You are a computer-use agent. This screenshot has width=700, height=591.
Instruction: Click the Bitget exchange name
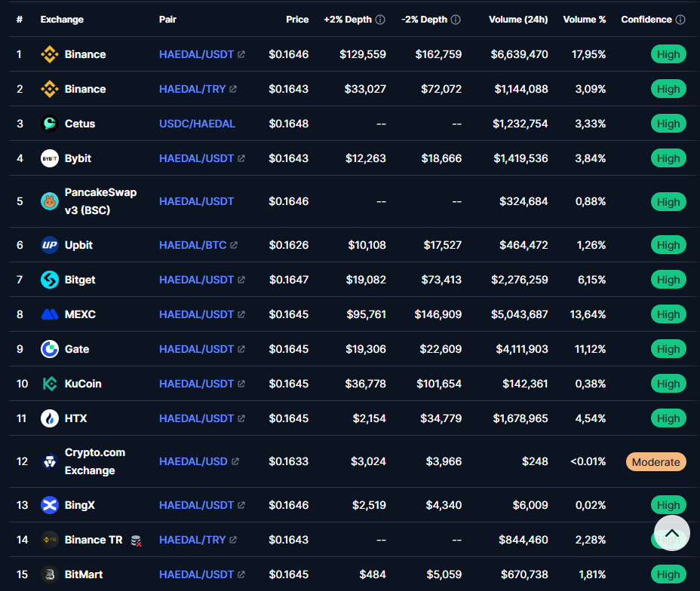pos(80,280)
